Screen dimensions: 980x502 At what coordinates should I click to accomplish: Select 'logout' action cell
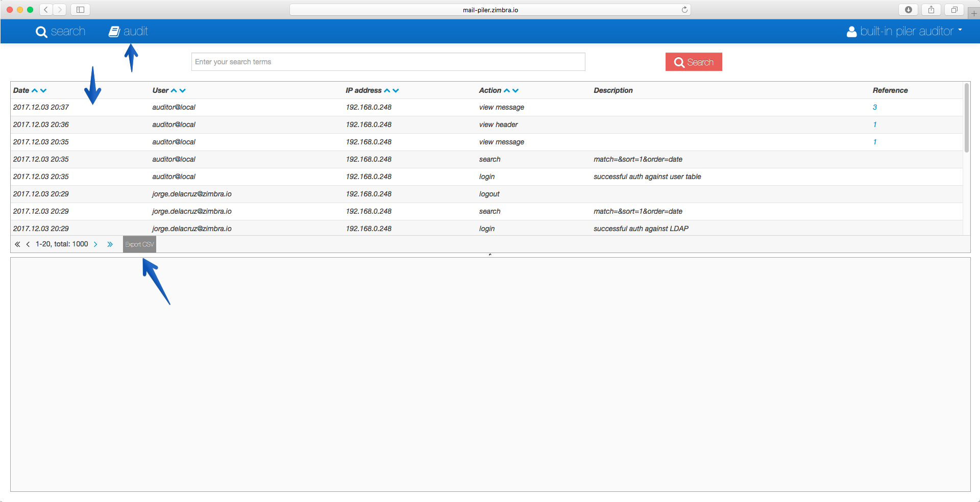(489, 194)
